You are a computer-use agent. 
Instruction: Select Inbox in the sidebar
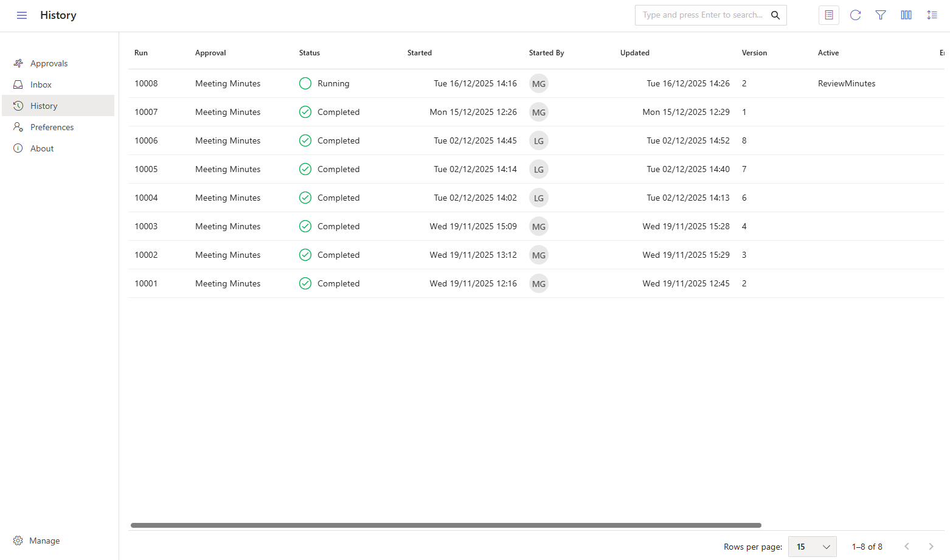[41, 85]
